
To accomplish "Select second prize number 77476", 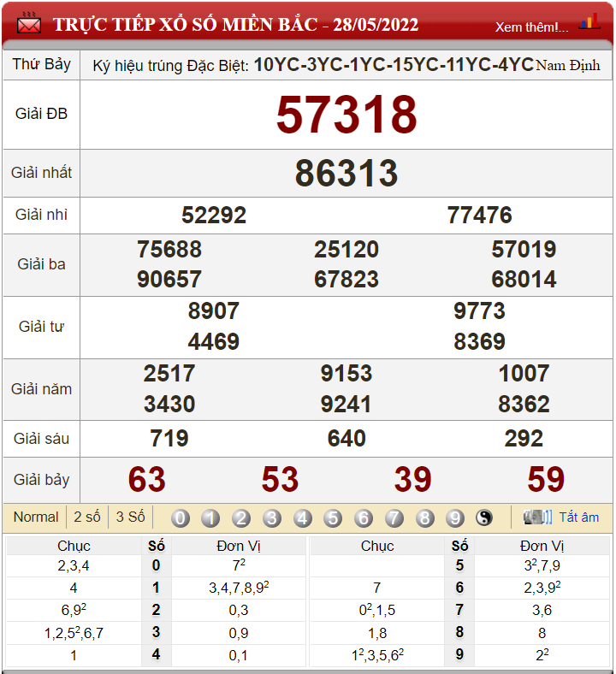I will (479, 215).
